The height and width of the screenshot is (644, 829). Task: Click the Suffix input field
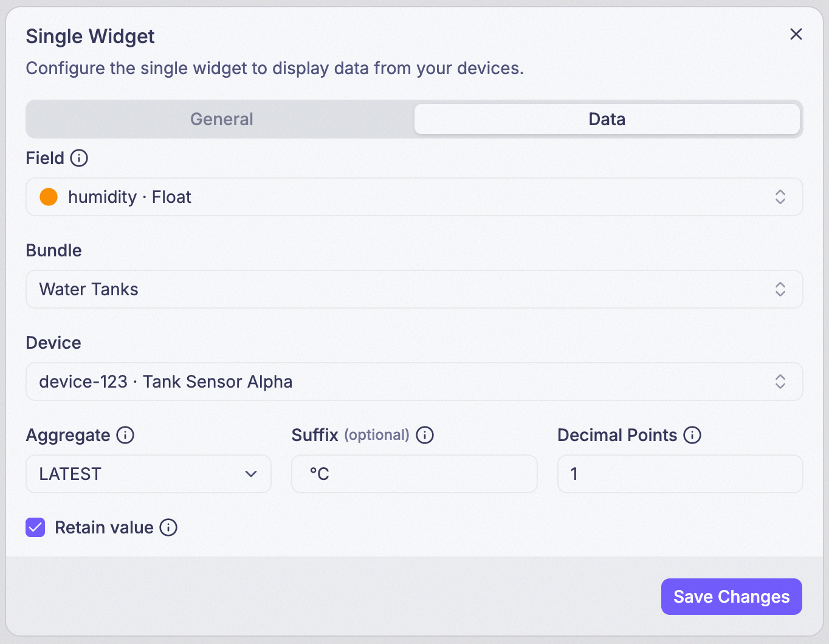pyautogui.click(x=414, y=474)
